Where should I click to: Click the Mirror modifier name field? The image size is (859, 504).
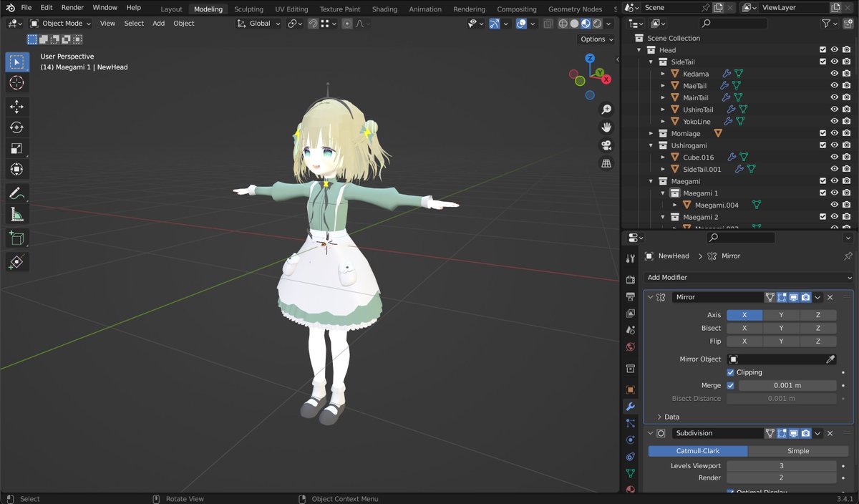(717, 297)
